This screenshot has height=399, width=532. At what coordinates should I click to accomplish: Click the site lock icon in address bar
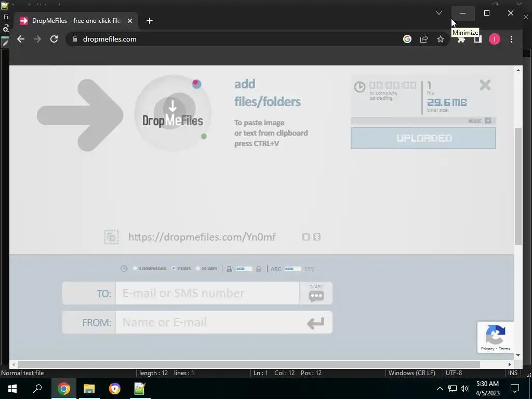pyautogui.click(x=75, y=39)
